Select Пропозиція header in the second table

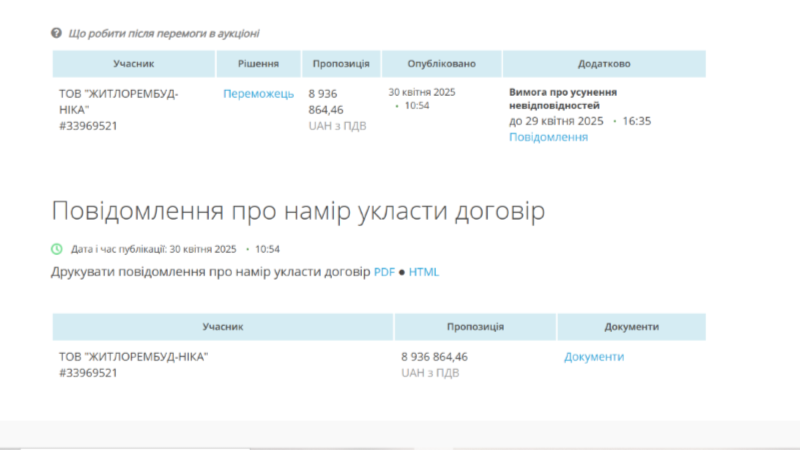tap(475, 327)
